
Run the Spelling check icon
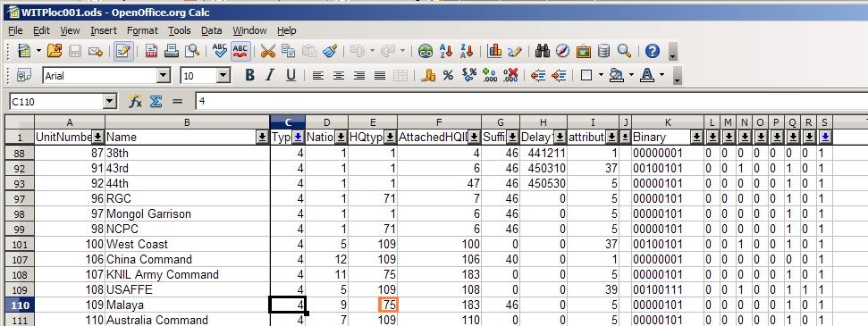[220, 52]
